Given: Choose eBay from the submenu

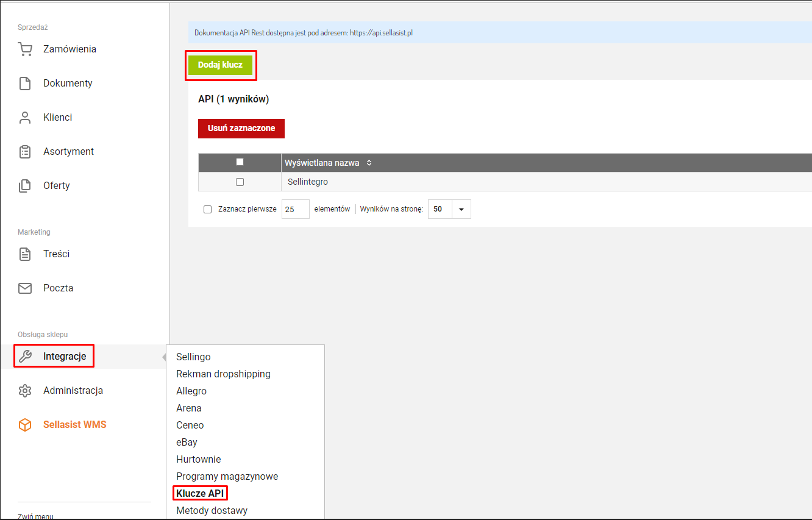Looking at the screenshot, I should (187, 442).
